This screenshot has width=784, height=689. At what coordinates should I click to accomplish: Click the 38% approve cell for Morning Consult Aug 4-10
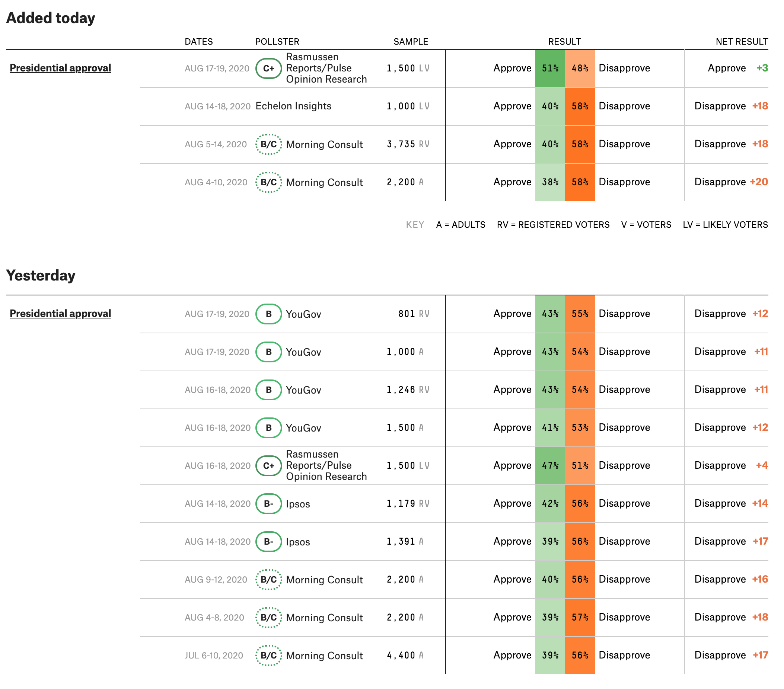point(550,182)
